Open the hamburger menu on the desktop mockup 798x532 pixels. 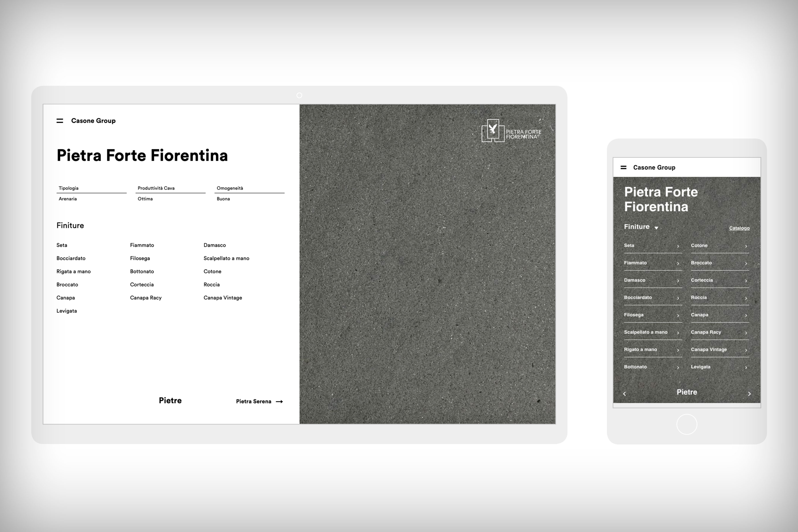(60, 121)
